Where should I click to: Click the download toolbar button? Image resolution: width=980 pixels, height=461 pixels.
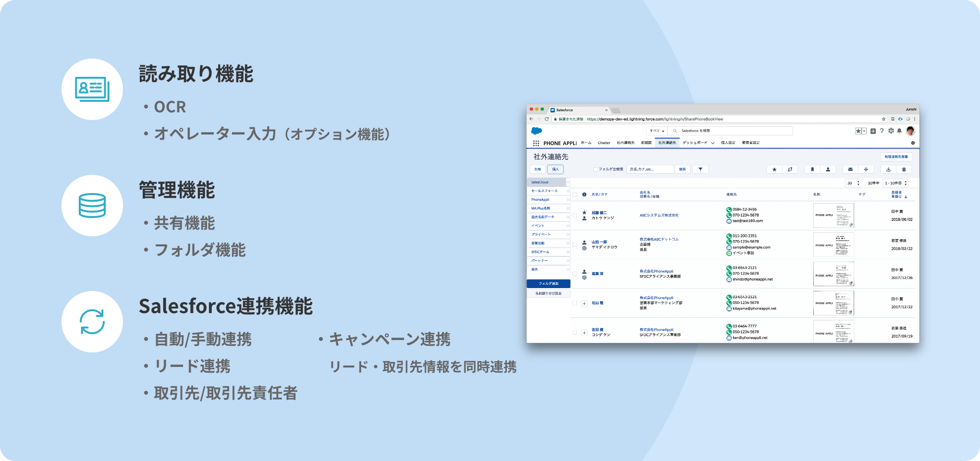[x=888, y=169]
